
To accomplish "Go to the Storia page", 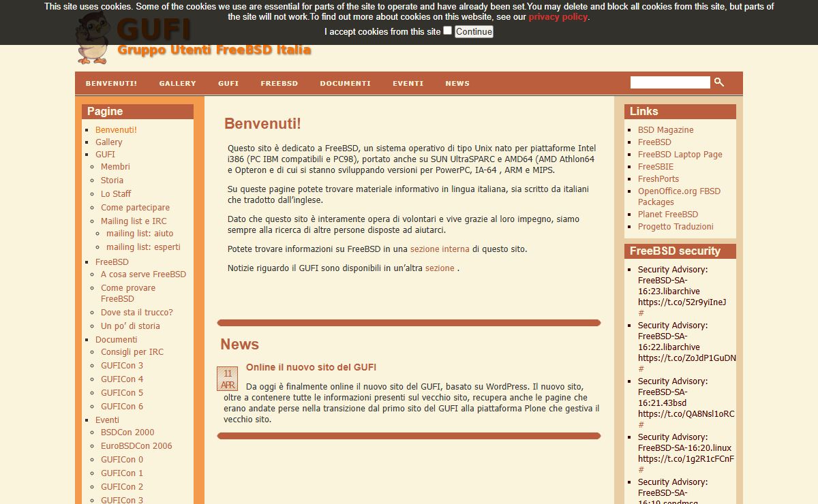I will tap(112, 180).
